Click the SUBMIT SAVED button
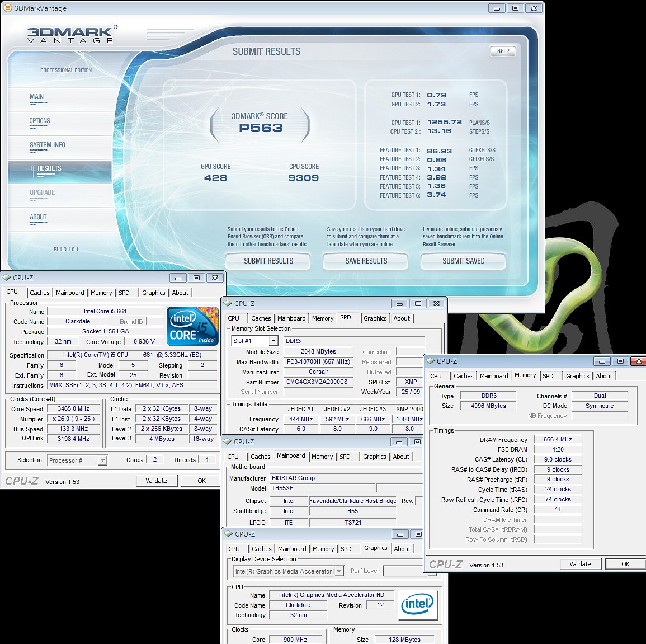646x644 pixels. (x=464, y=261)
